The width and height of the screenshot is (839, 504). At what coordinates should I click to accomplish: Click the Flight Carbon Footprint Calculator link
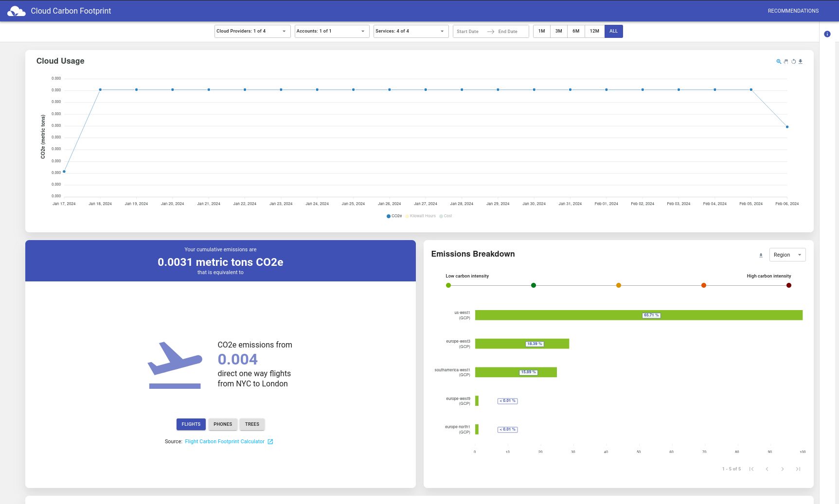pyautogui.click(x=225, y=441)
